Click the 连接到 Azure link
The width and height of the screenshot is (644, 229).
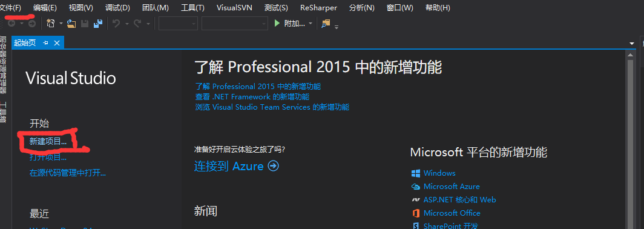pyautogui.click(x=229, y=166)
